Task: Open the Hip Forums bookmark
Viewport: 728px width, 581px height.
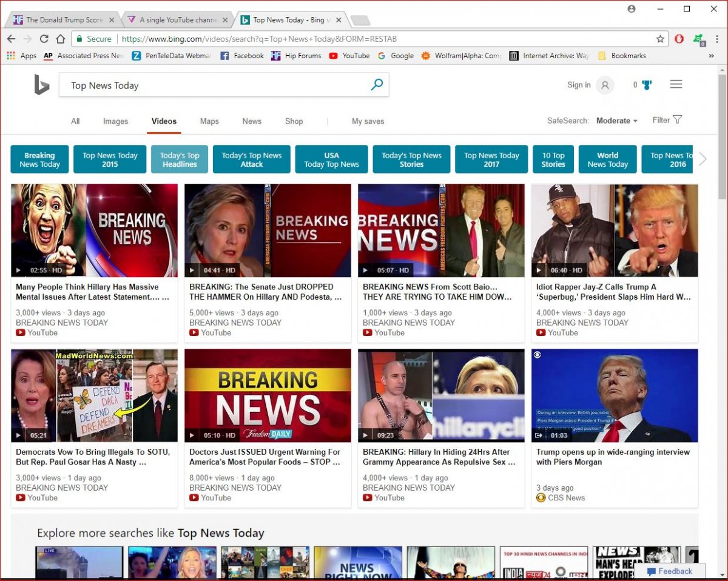Action: click(296, 56)
